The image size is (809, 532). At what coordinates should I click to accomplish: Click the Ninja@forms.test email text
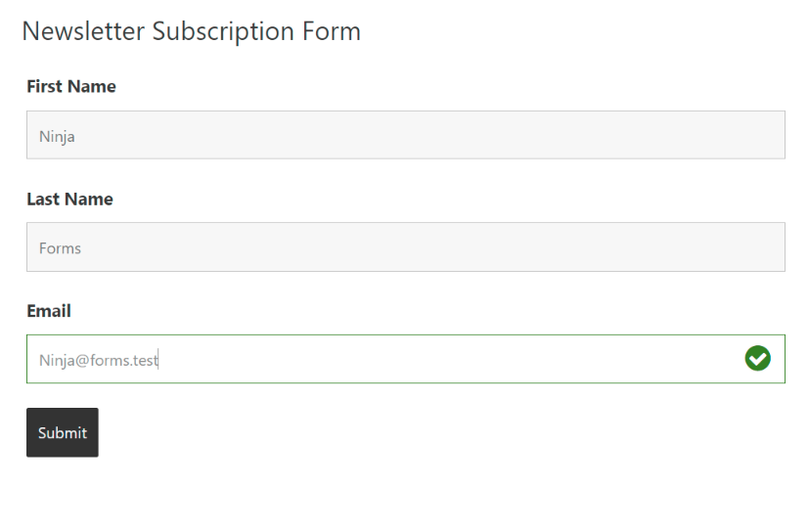tap(98, 360)
